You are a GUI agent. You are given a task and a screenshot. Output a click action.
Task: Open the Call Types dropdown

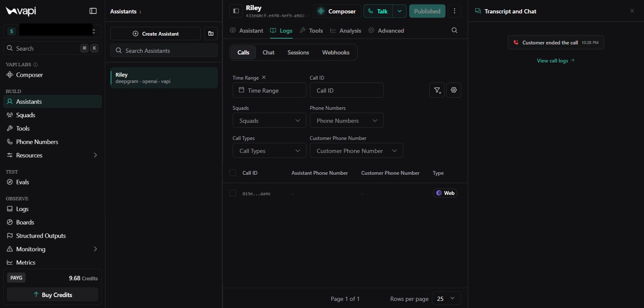(270, 150)
